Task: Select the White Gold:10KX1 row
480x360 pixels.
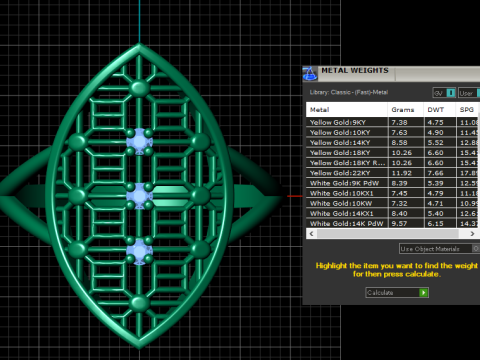Action: pos(392,193)
